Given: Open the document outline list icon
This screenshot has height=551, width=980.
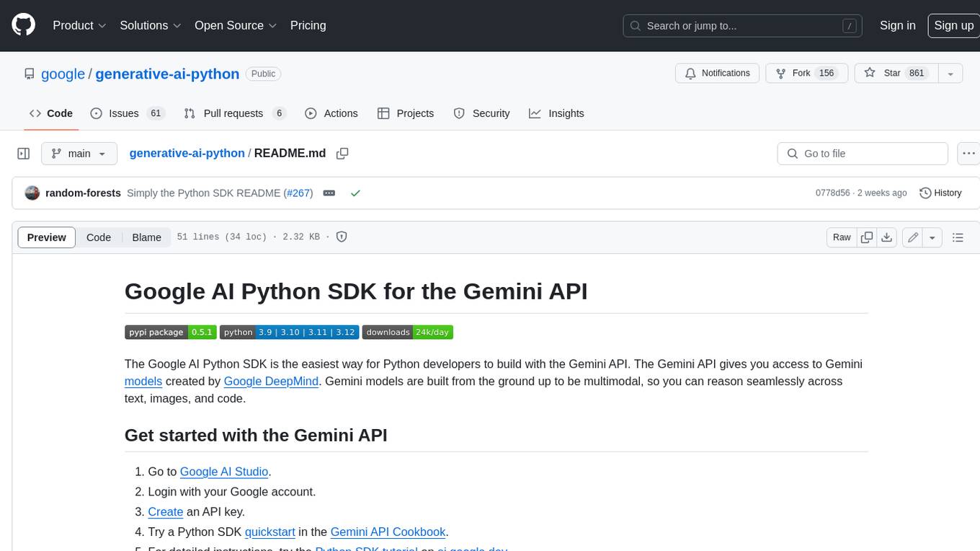Looking at the screenshot, I should (x=958, y=237).
